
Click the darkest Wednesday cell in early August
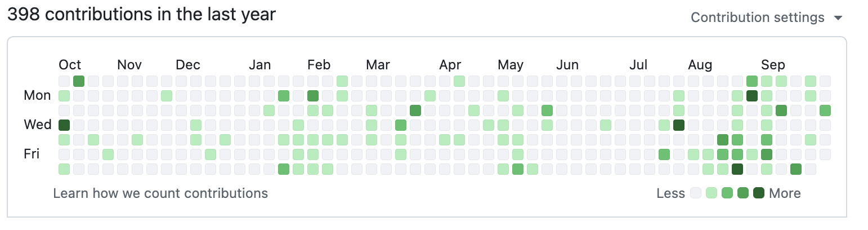(679, 125)
